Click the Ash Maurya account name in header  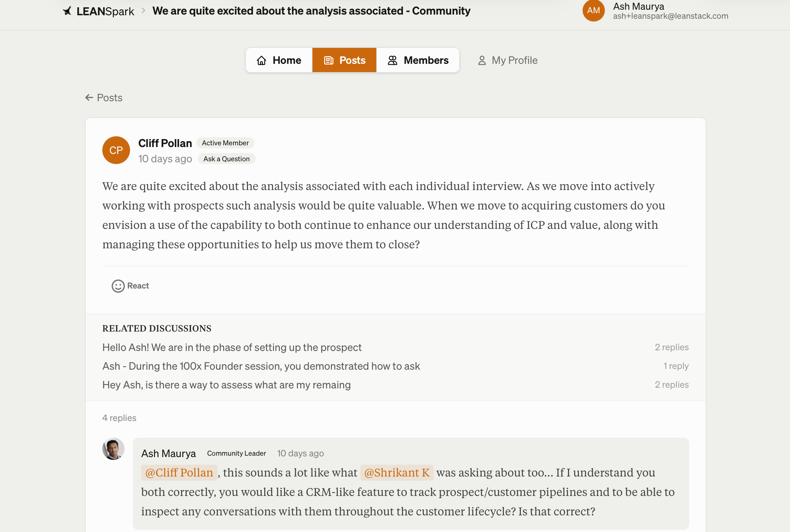638,6
